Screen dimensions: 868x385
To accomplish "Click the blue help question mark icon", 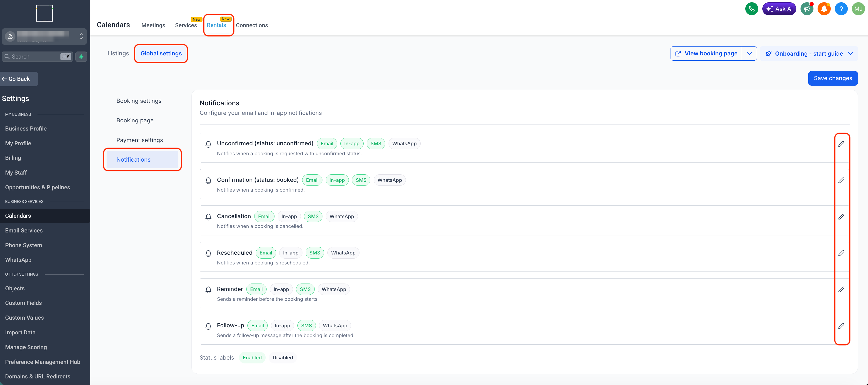I will click(841, 9).
